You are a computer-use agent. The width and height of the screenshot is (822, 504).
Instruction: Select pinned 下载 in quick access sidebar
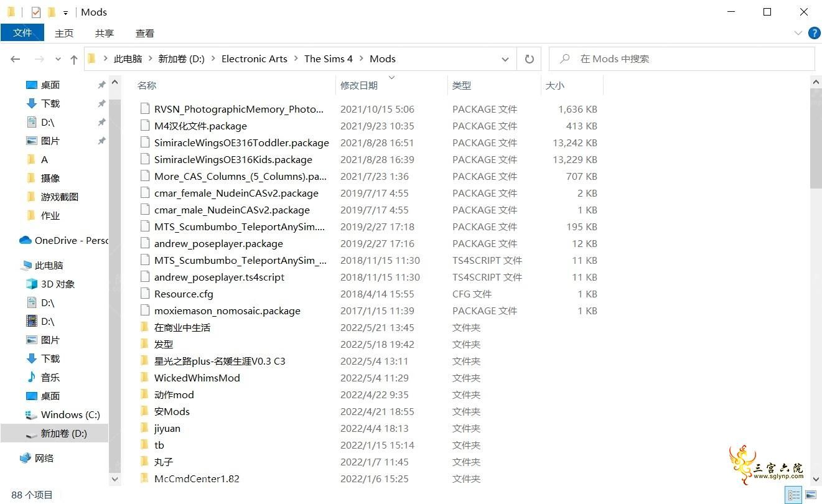(x=50, y=104)
